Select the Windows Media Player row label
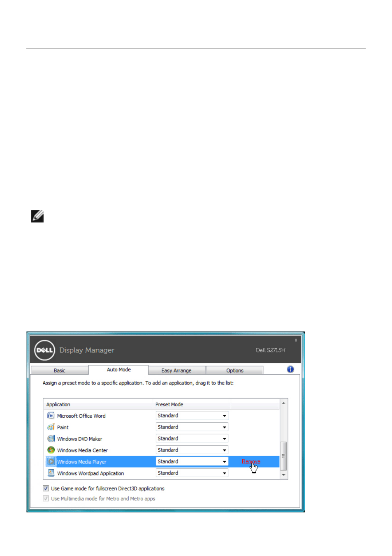This screenshot has width=392, height=556. click(x=82, y=462)
